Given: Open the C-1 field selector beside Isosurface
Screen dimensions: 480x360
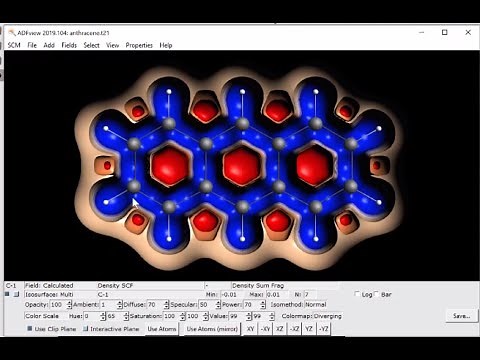Looking at the screenshot, I should pos(150,295).
